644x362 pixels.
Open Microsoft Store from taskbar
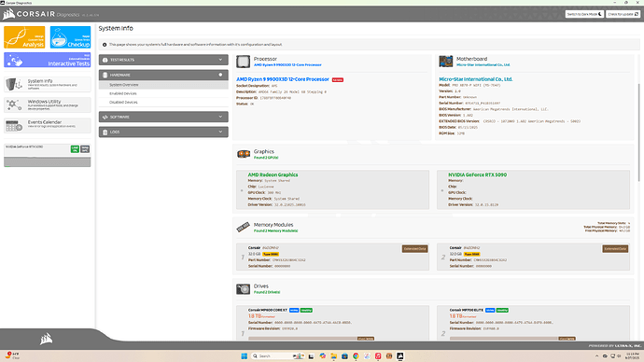pyautogui.click(x=344, y=355)
